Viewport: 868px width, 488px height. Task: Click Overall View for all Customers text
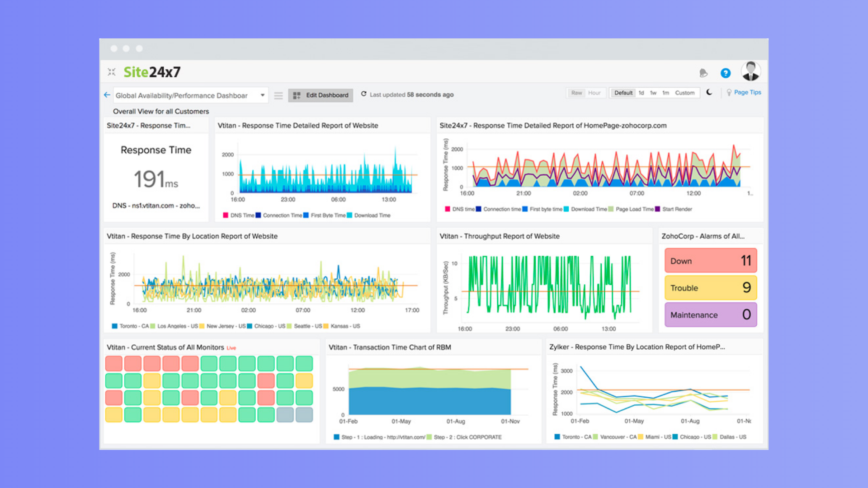pos(161,111)
